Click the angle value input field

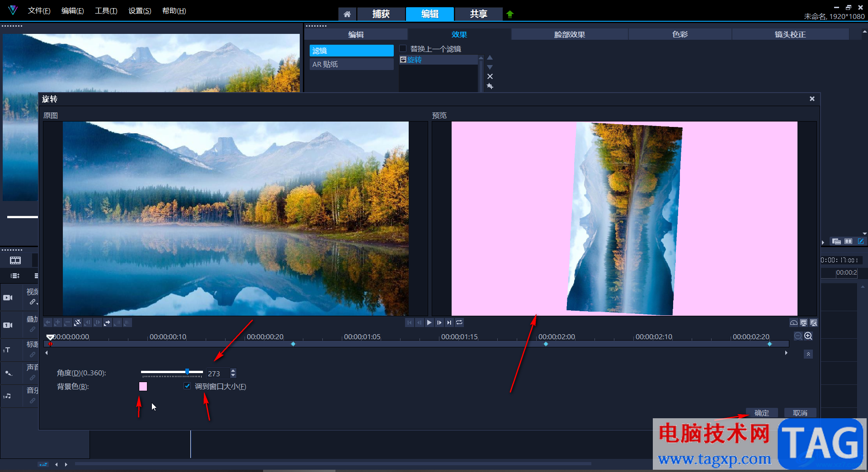[x=218, y=374]
